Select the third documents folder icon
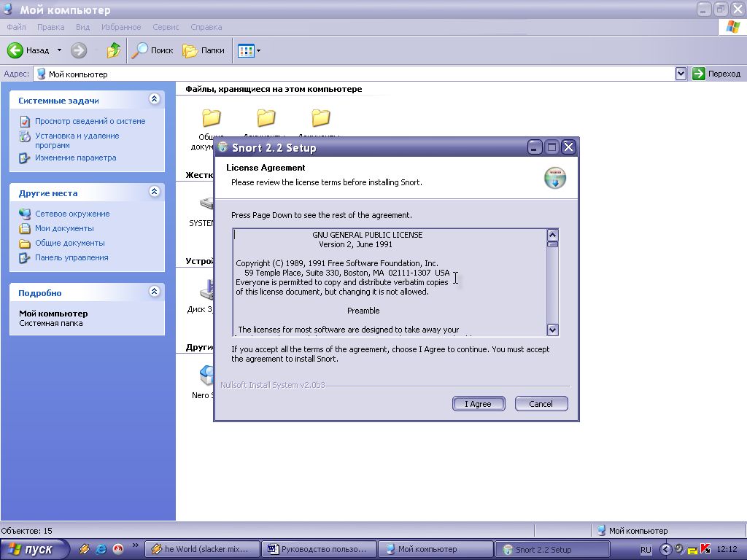The width and height of the screenshot is (747, 560). tap(321, 117)
